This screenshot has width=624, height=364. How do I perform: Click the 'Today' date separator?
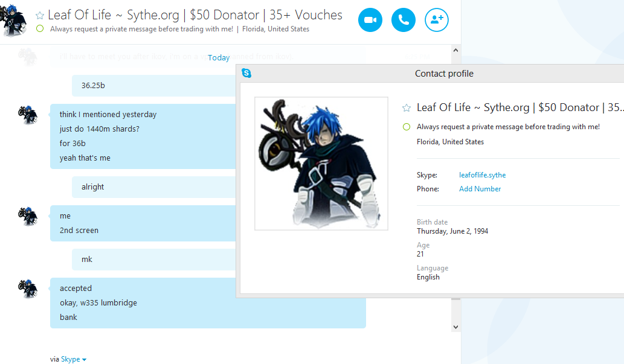219,58
